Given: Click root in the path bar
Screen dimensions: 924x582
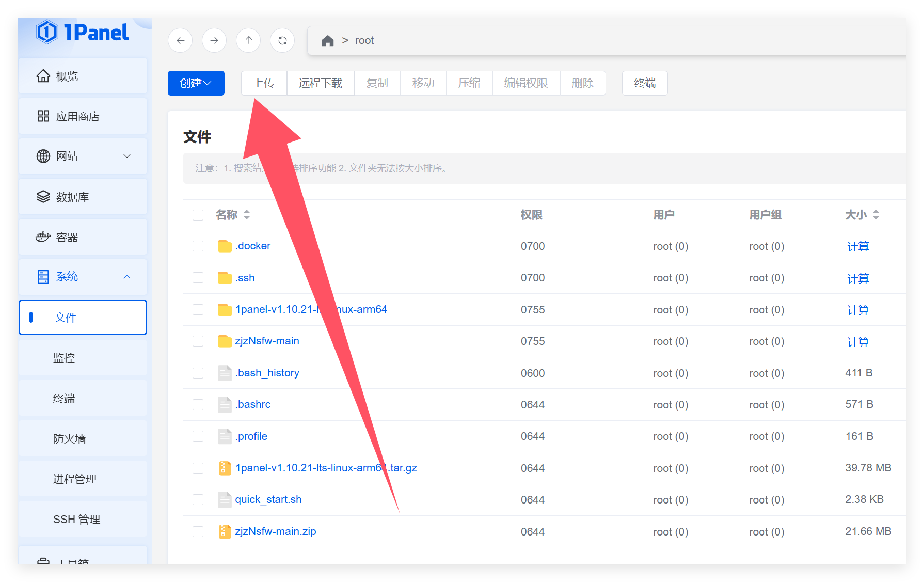Looking at the screenshot, I should 364,41.
